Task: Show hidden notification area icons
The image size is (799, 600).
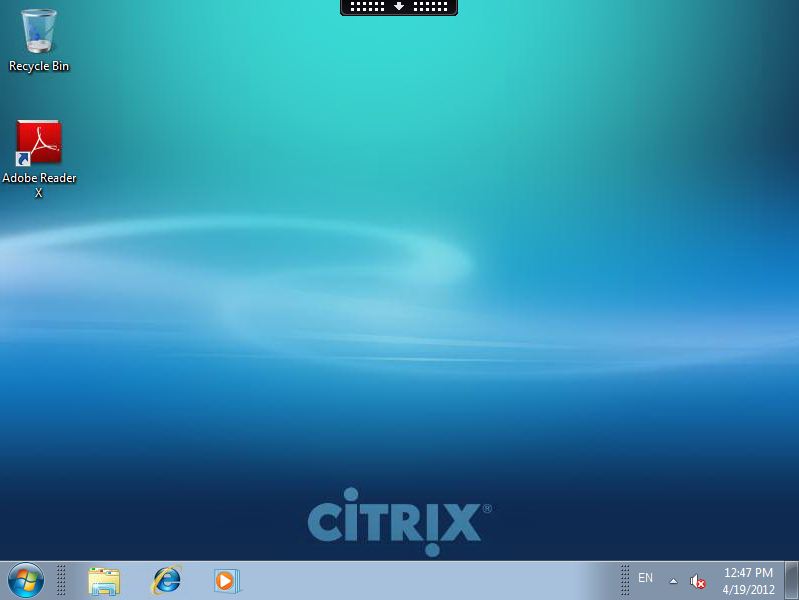Action: tap(673, 581)
